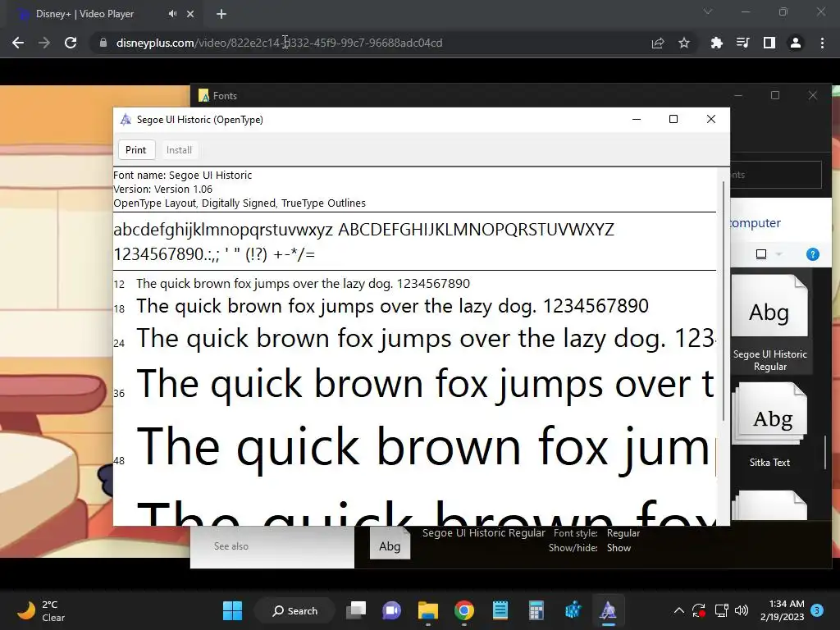Viewport: 840px width, 630px height.
Task: Click the font viewer taskbar icon
Action: (608, 610)
